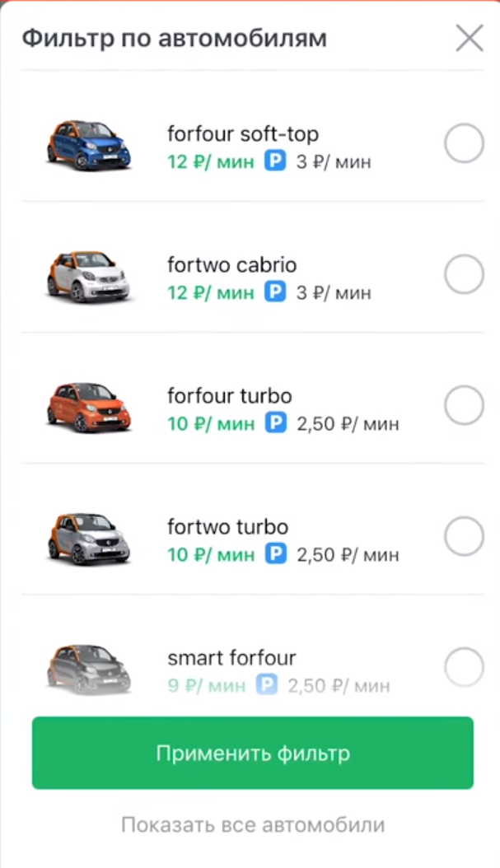Click parking icon in fortwo cabrio row

pos(274,292)
